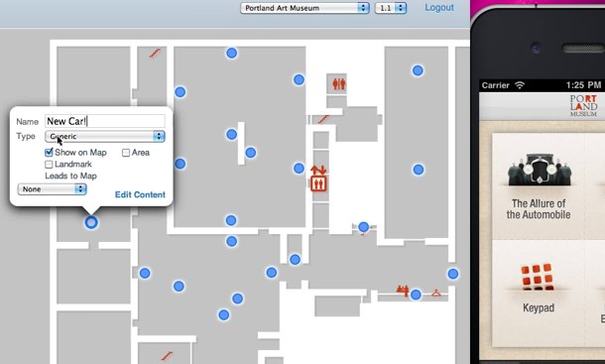Image resolution: width=605 pixels, height=364 pixels.
Task: Click the Portland Museum logo on phone
Action: (583, 106)
